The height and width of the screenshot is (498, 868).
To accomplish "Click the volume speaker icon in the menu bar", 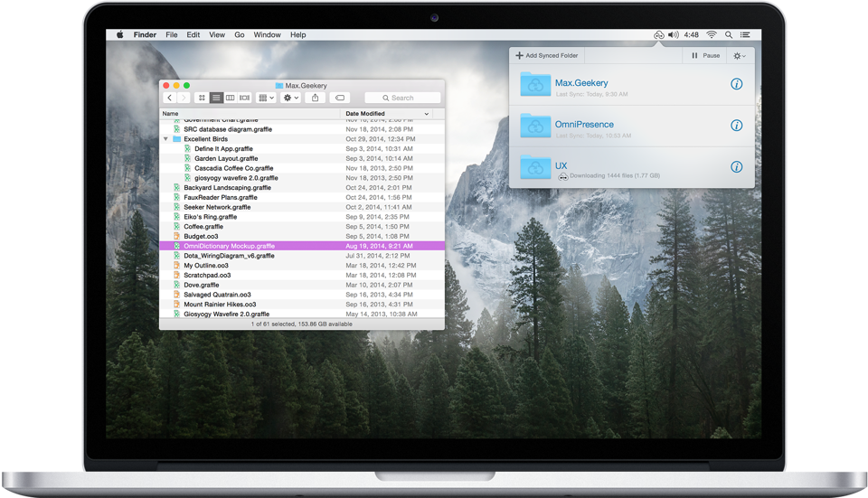I will point(673,35).
